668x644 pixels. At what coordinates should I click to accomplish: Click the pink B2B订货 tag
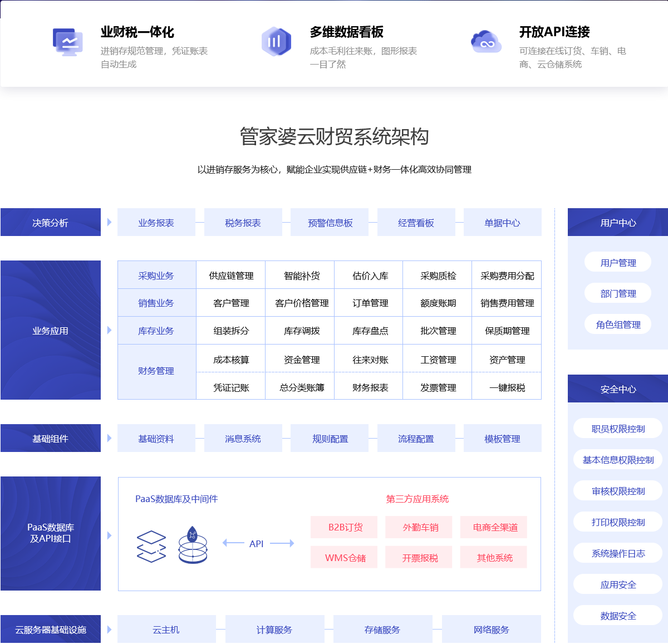(345, 527)
